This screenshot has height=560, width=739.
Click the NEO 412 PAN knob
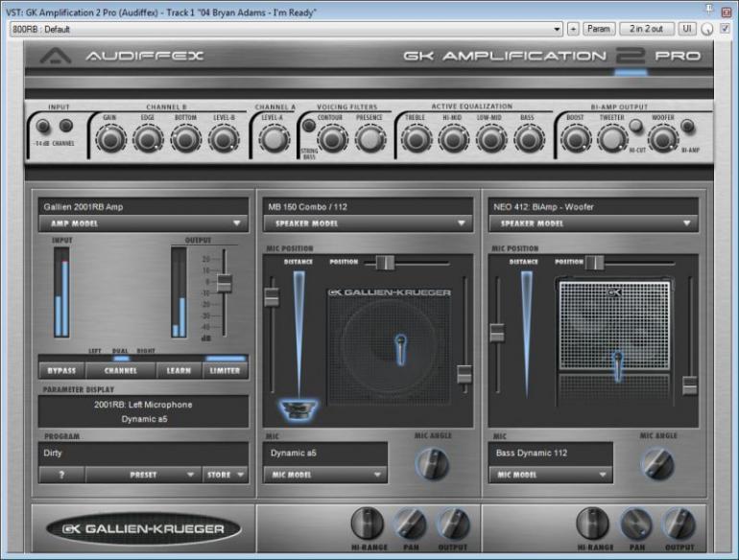coord(636,525)
